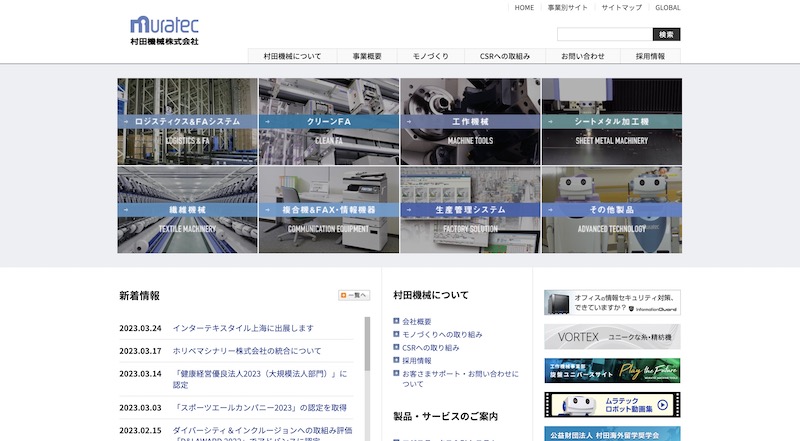Click the news list scrollbar

pos(367,344)
